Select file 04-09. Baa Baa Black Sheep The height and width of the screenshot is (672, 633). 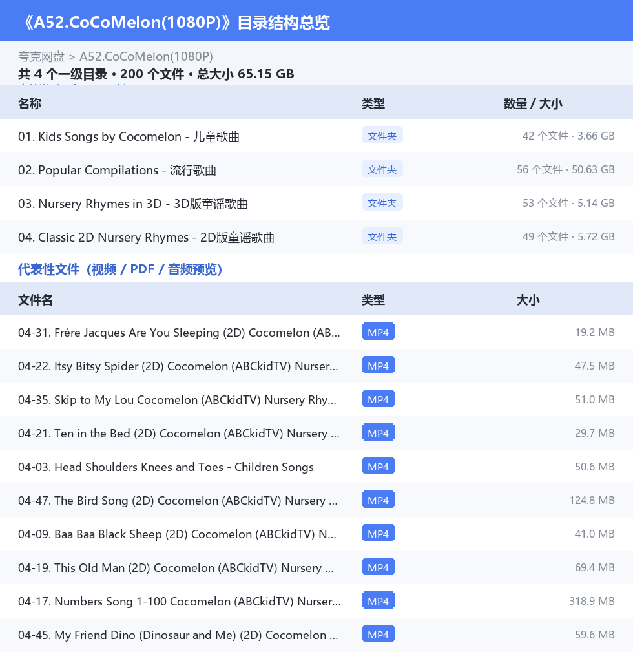pos(177,534)
